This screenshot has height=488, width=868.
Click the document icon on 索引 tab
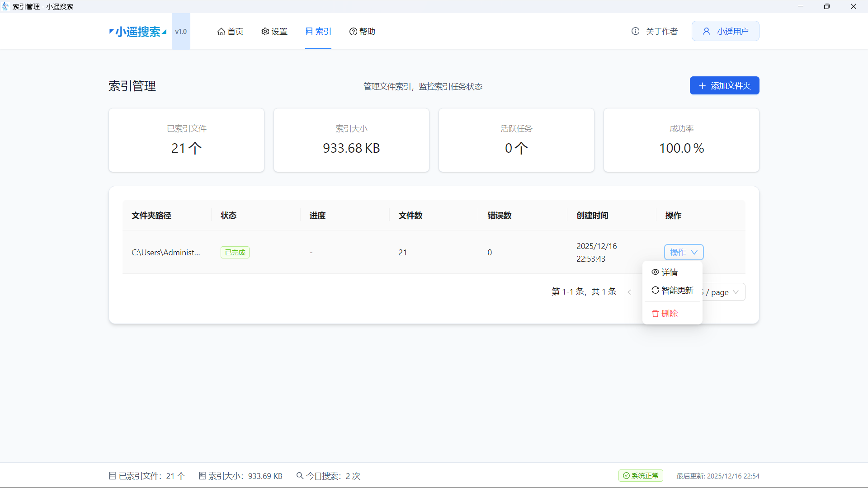pyautogui.click(x=308, y=31)
